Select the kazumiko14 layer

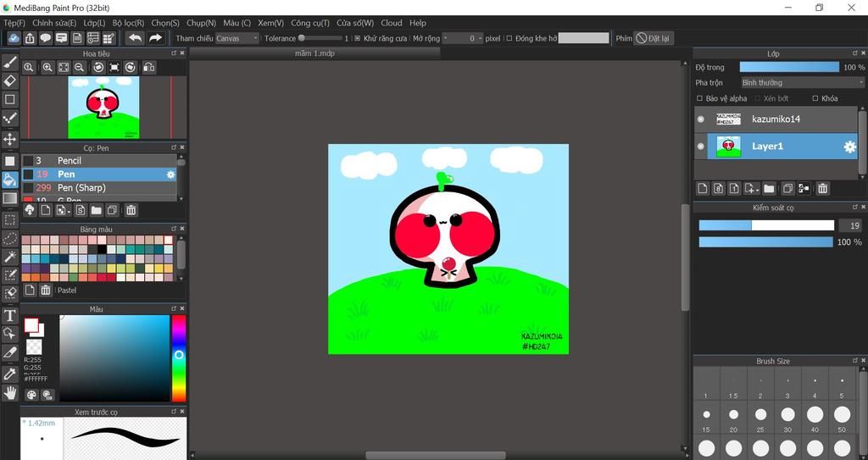click(776, 119)
